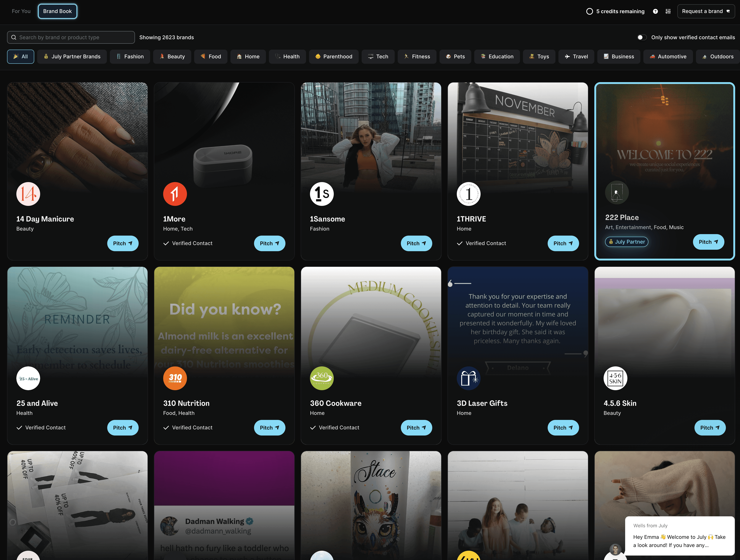Click the 14 Day Manicure logo icon
This screenshot has height=560, width=740.
28,194
